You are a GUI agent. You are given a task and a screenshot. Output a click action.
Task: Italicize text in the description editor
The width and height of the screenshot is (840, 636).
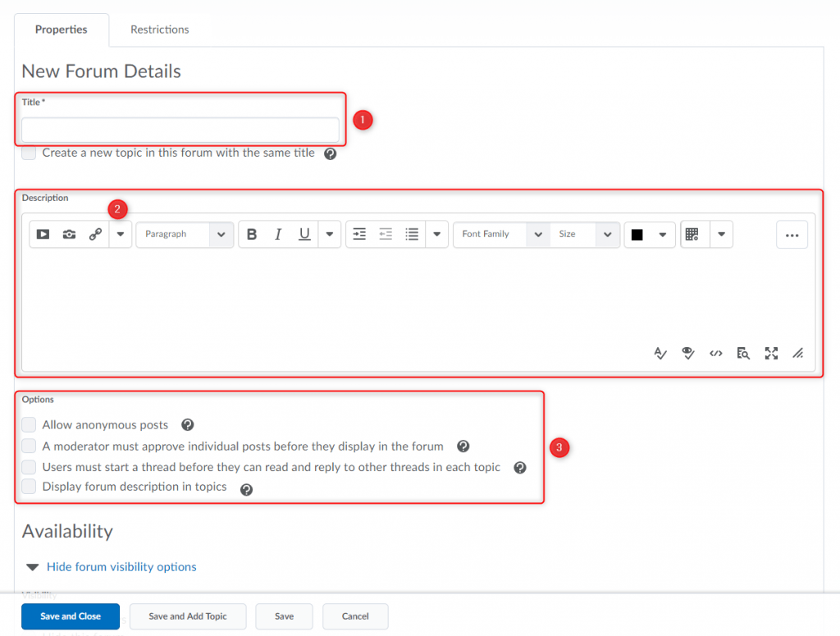pos(278,234)
